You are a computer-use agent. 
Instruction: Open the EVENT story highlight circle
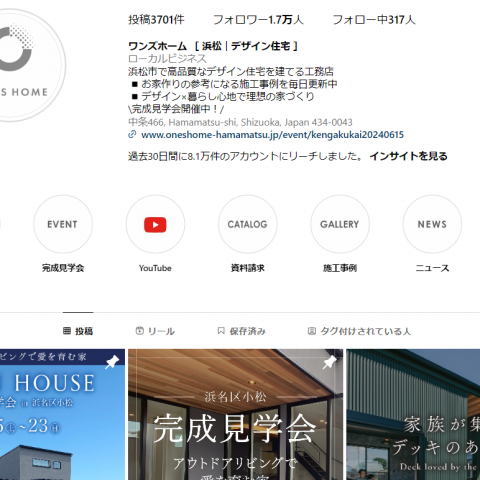point(63,224)
